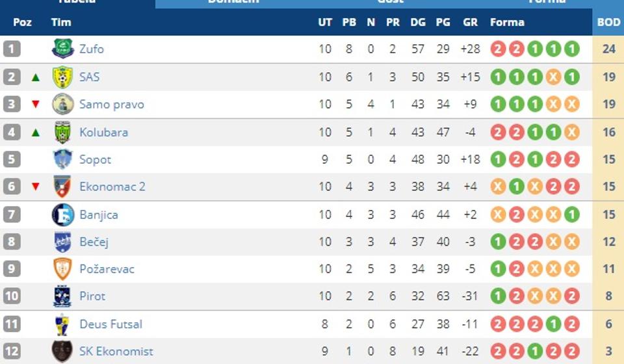The height and width of the screenshot is (364, 624).
Task: Switch to the Gost tab
Action: pos(390,3)
